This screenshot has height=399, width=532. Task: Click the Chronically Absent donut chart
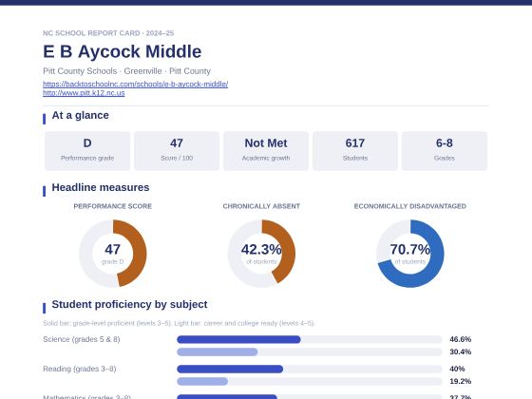point(261,254)
